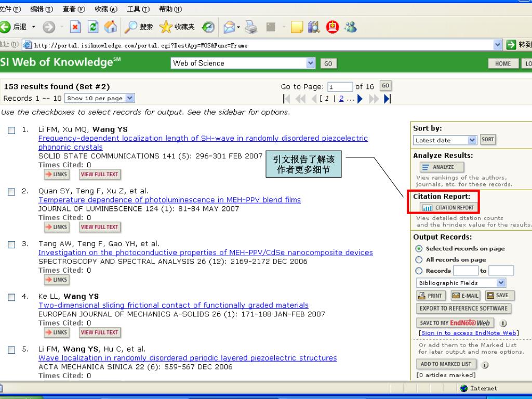Click info icon beside EndNote Web button
The image size is (532, 399).
(x=503, y=323)
